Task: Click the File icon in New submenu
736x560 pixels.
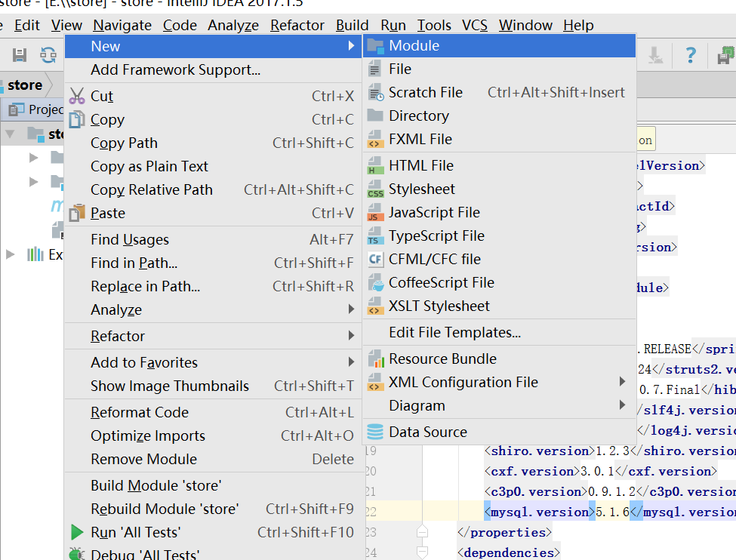Action: [x=374, y=69]
